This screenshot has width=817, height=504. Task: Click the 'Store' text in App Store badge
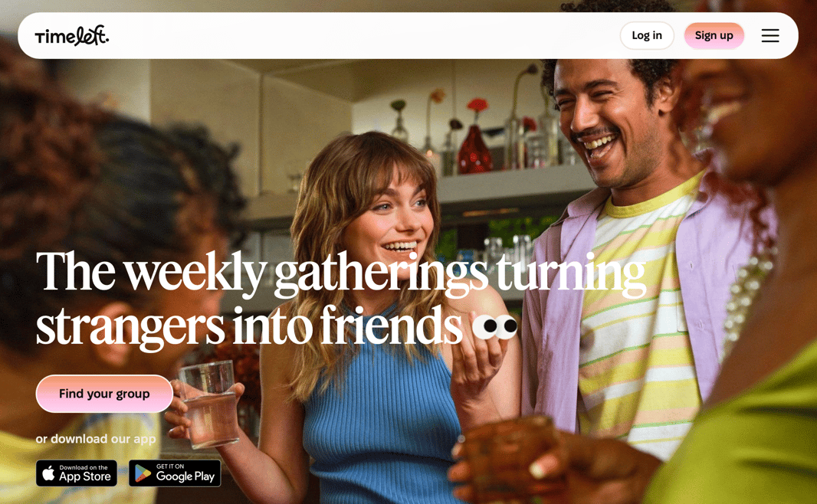[97, 476]
